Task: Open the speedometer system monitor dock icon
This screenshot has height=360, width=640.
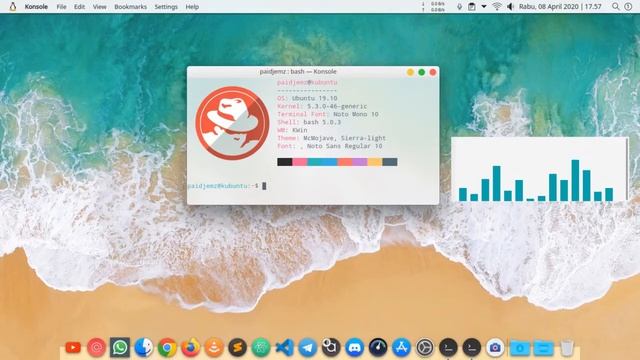Action: pyautogui.click(x=378, y=347)
